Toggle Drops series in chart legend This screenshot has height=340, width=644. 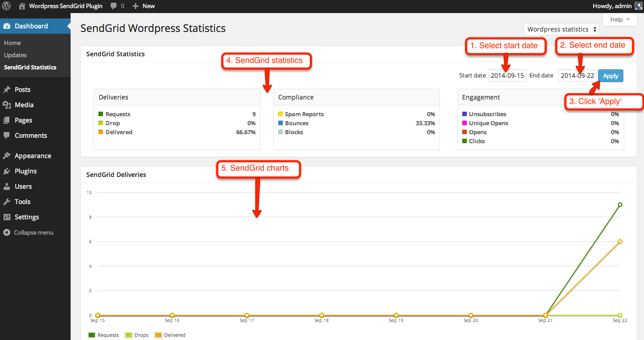[x=137, y=335]
